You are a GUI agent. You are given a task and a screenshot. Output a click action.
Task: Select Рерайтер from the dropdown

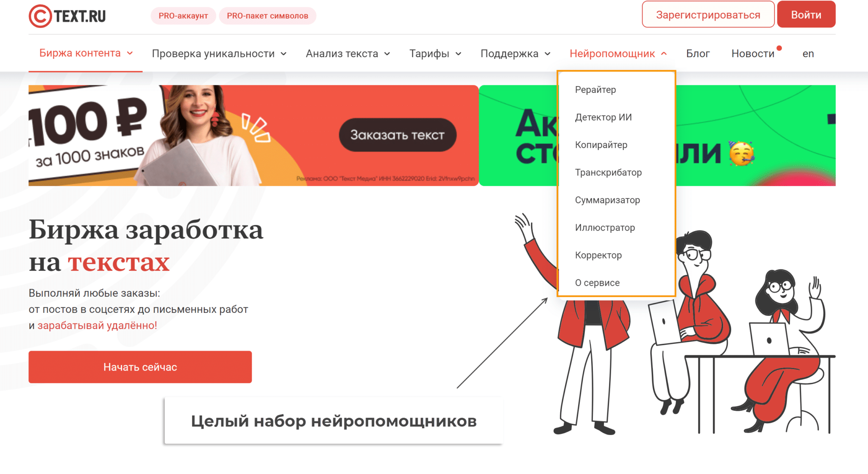coord(595,89)
